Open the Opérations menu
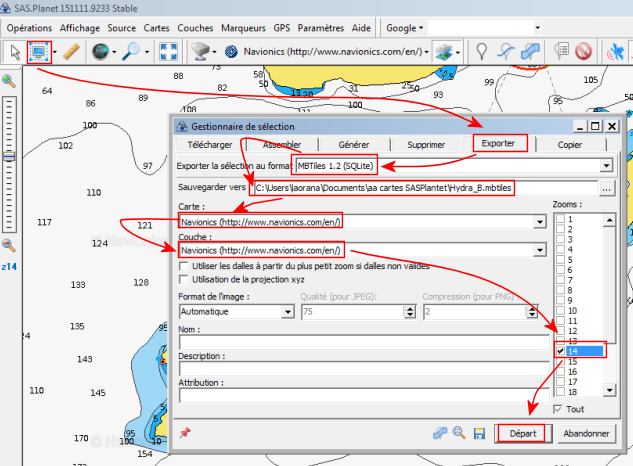 (x=29, y=28)
